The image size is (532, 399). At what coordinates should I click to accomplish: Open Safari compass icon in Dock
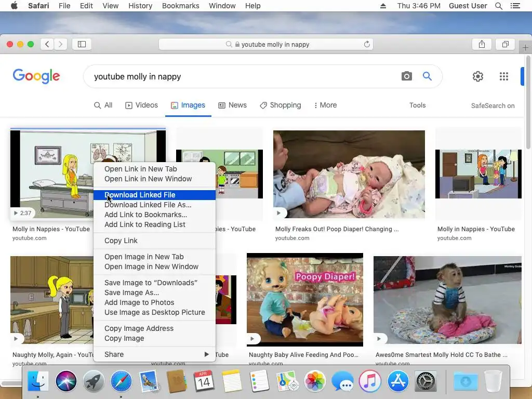pyautogui.click(x=121, y=381)
